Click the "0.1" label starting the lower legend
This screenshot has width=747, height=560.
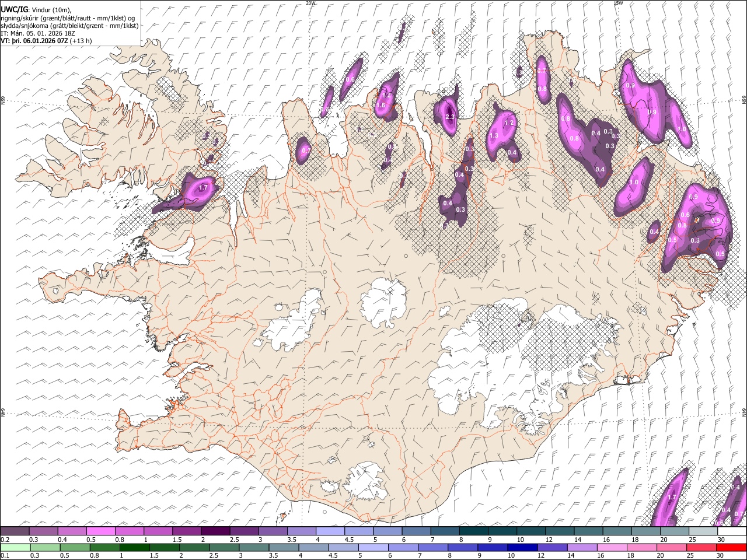click(x=4, y=555)
